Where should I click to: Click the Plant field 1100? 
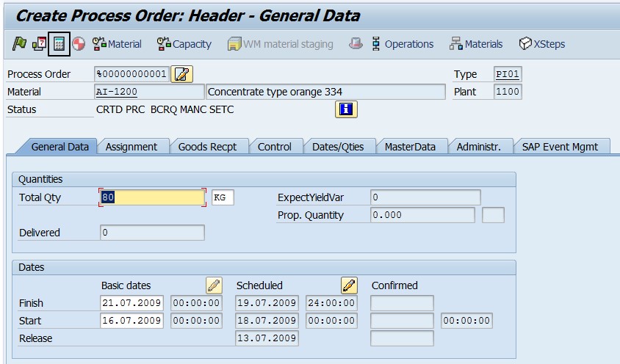[508, 92]
